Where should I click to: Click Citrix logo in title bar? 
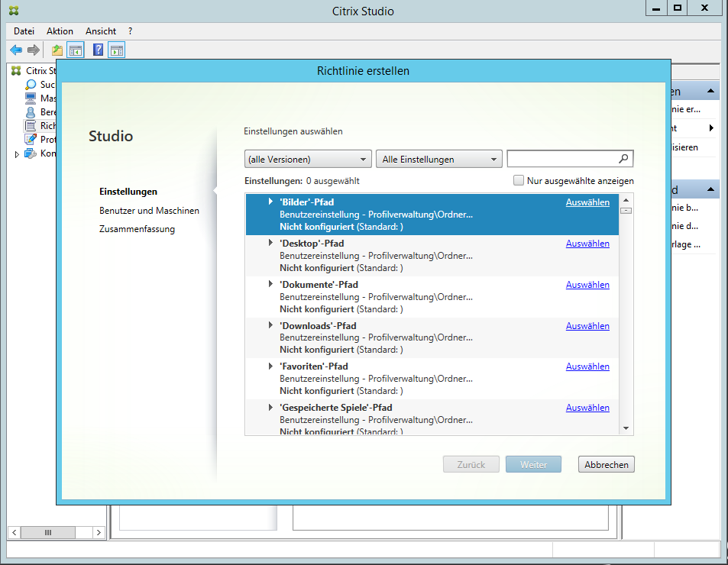tap(14, 10)
